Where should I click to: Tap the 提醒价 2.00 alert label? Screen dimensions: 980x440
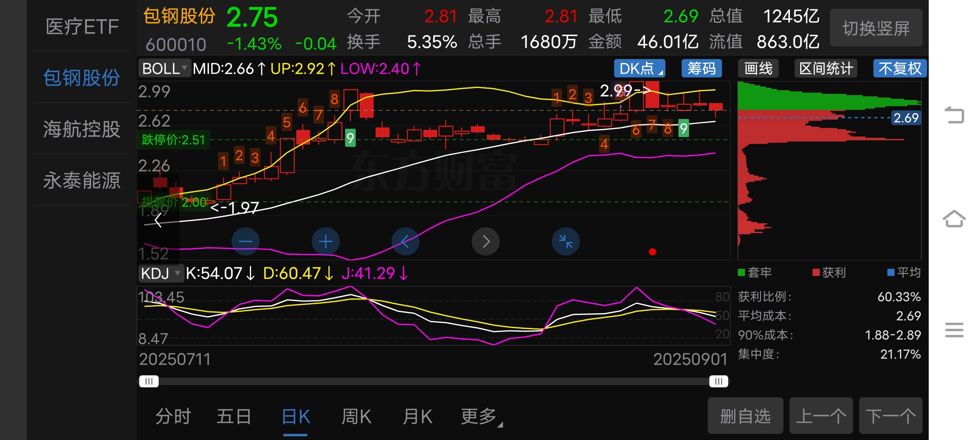click(x=174, y=202)
